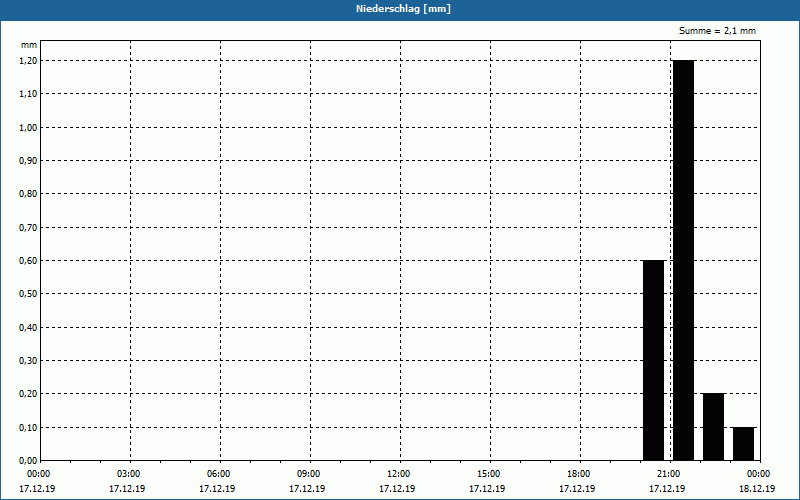
Task: Click the 'Niederschlag [mm]' chart title
Action: tap(403, 9)
